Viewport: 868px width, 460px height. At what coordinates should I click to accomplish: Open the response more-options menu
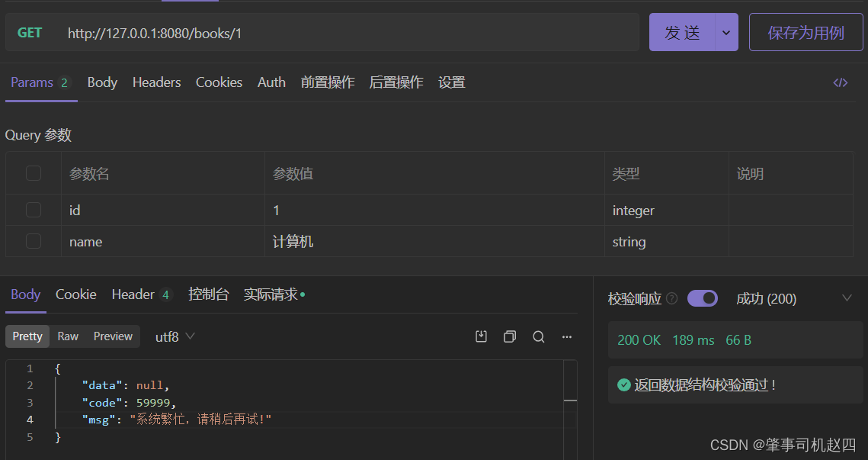(567, 336)
